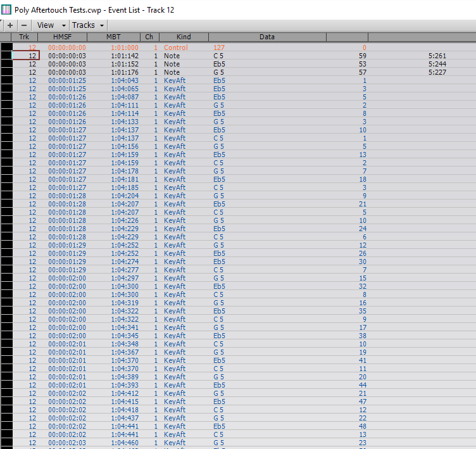Click the Ch column header
Screen dimensions: 476x449
point(149,37)
